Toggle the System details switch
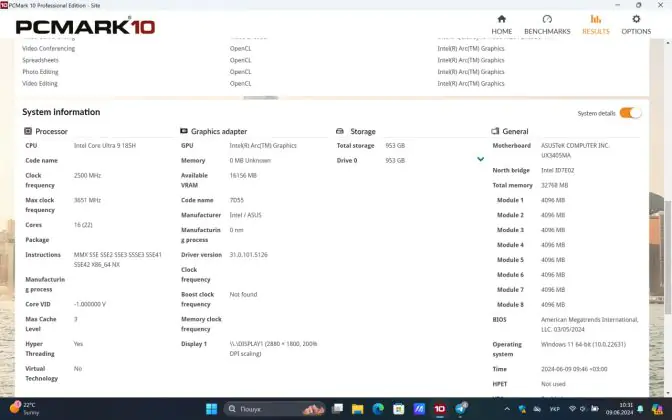 click(630, 113)
